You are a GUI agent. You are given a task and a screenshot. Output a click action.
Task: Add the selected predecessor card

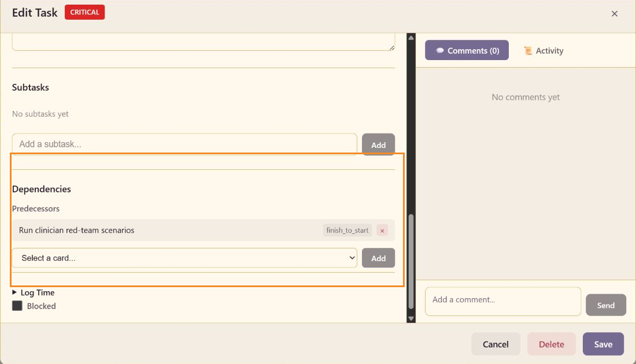point(378,258)
